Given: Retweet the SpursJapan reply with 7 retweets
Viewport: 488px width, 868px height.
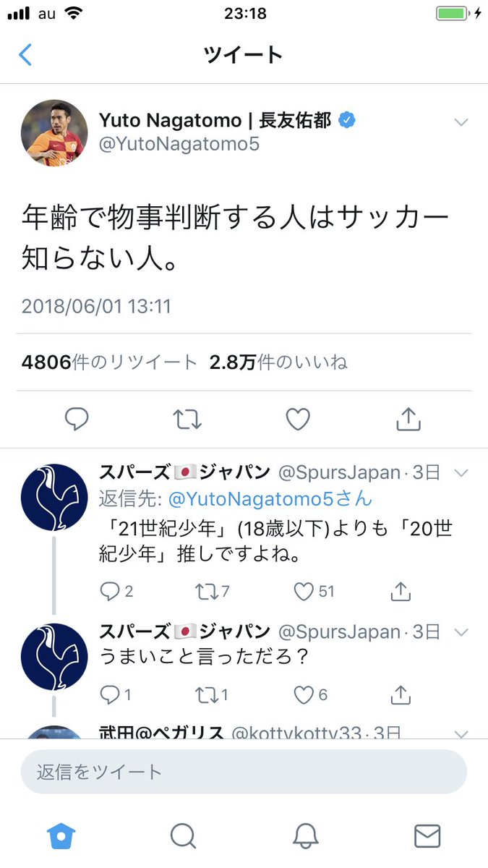Looking at the screenshot, I should click(x=213, y=592).
